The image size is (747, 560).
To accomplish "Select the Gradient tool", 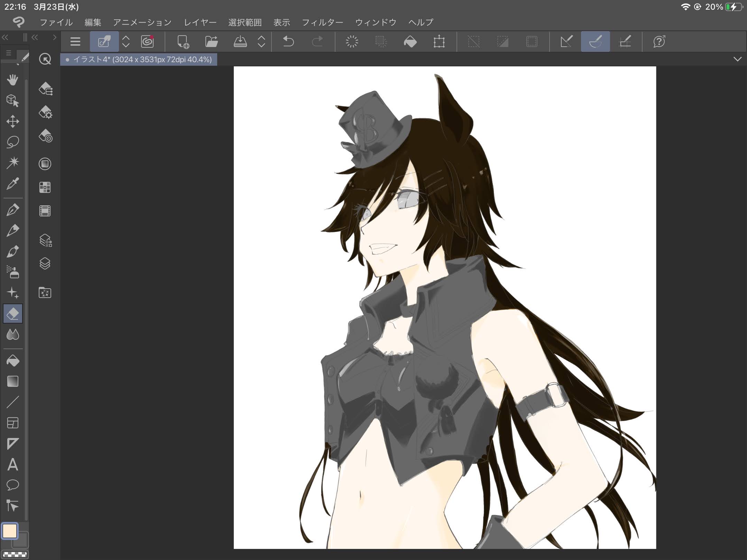I will [x=13, y=381].
